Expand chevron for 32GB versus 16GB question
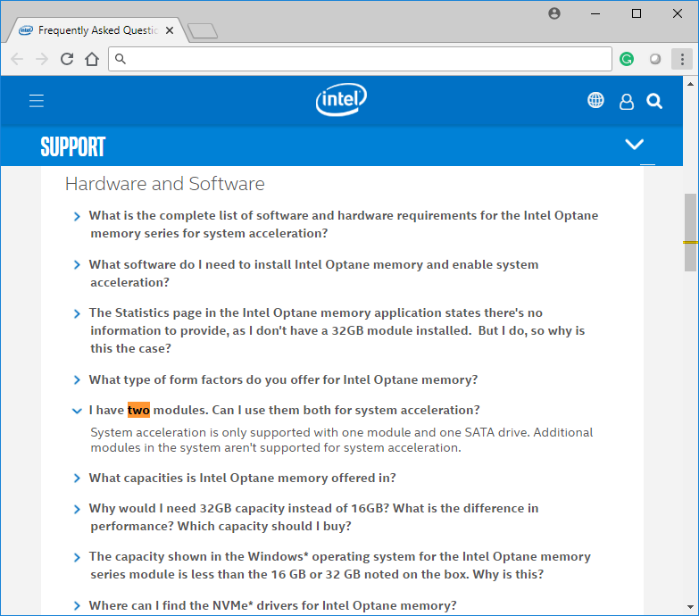Viewport: 699px width, 616px height. [x=77, y=509]
